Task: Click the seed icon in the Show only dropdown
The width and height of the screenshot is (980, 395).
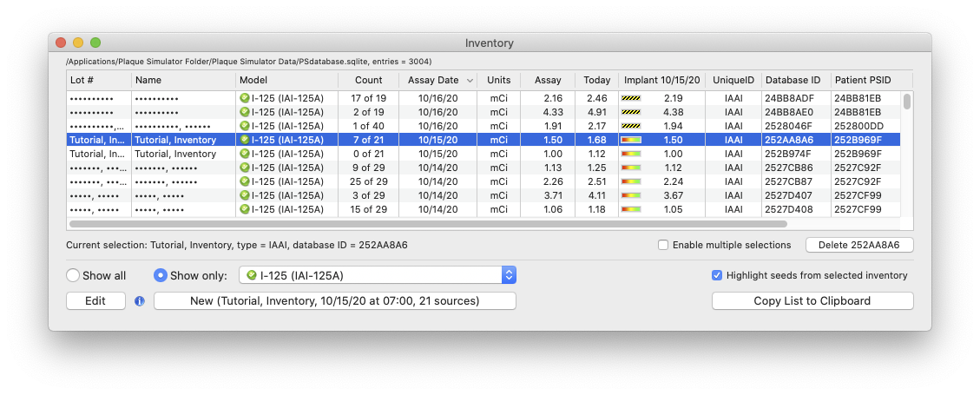Action: click(252, 275)
